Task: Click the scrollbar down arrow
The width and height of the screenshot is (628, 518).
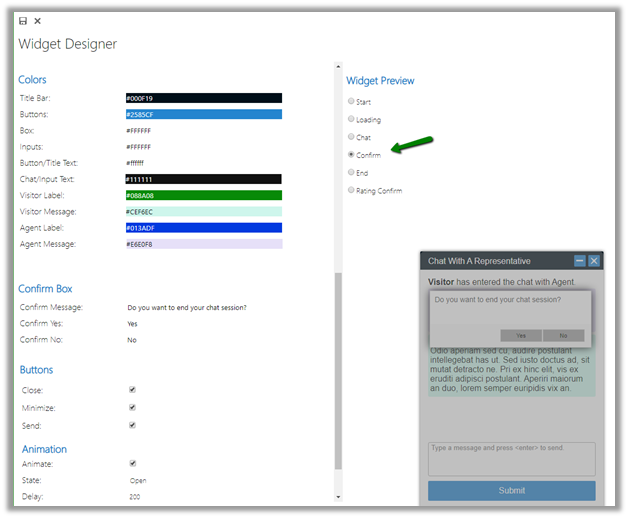Action: point(338,496)
